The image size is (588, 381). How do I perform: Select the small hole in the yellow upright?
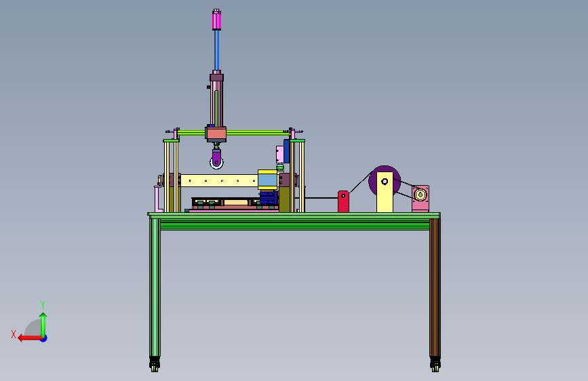(x=385, y=182)
